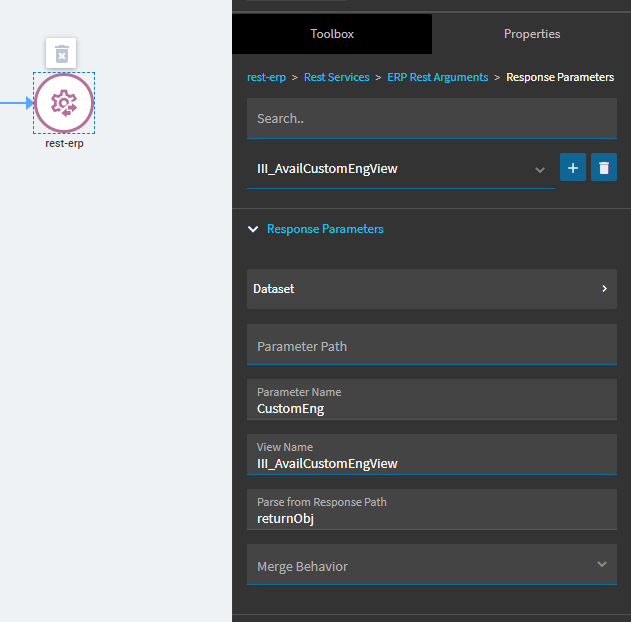Select the rest-erp gear node on canvas
The width and height of the screenshot is (631, 622).
[64, 103]
